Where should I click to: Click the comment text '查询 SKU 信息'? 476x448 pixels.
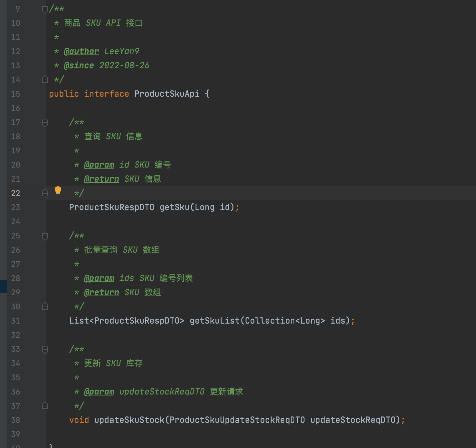click(113, 136)
